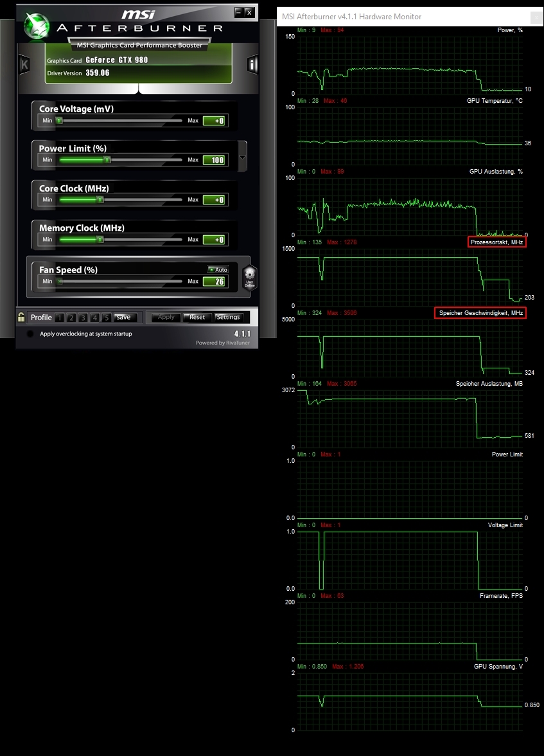Click the Voltage Limit graph label
This screenshot has height=756, width=544.
point(505,525)
